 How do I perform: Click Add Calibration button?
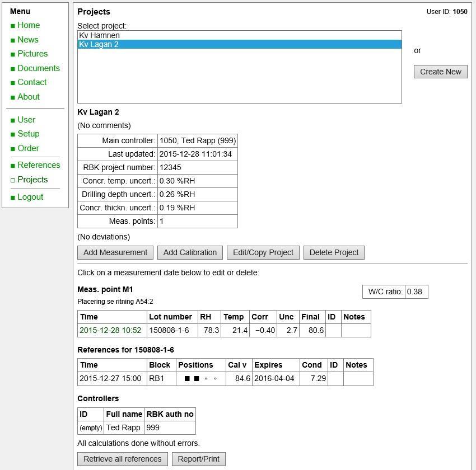point(190,252)
